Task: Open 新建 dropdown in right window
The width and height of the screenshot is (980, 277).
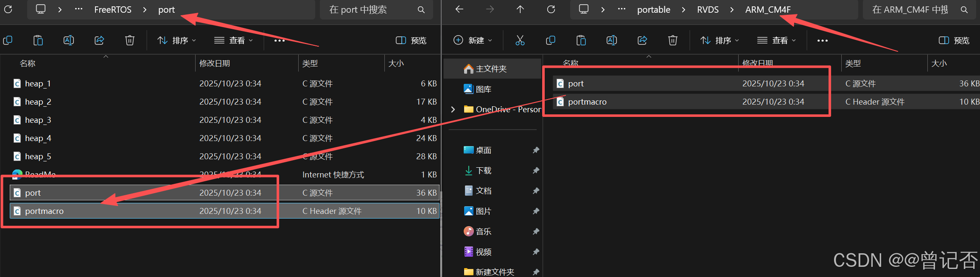Action: point(473,40)
